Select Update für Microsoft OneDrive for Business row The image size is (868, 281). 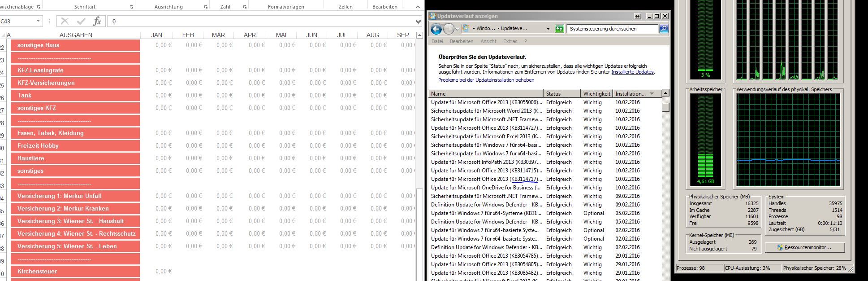545,188
